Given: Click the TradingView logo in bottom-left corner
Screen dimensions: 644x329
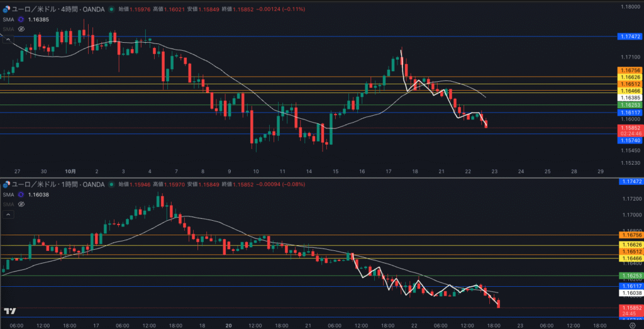Looking at the screenshot, I should 9,311.
